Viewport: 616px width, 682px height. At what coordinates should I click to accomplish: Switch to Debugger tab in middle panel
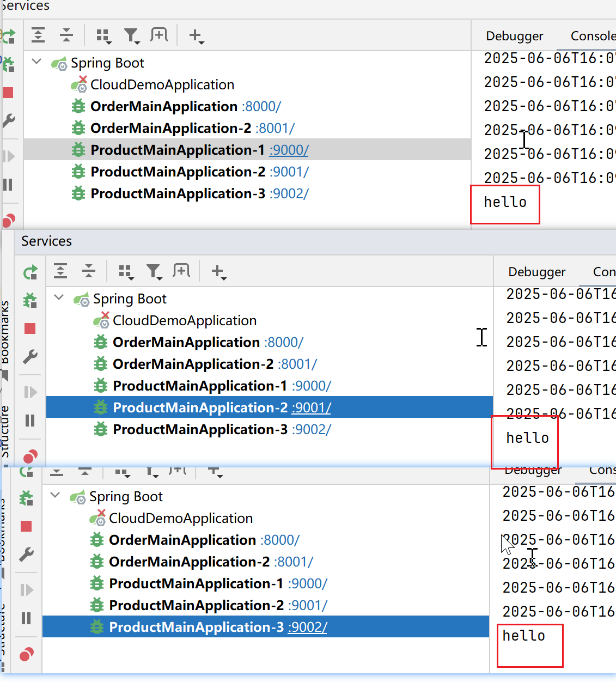pyautogui.click(x=537, y=272)
